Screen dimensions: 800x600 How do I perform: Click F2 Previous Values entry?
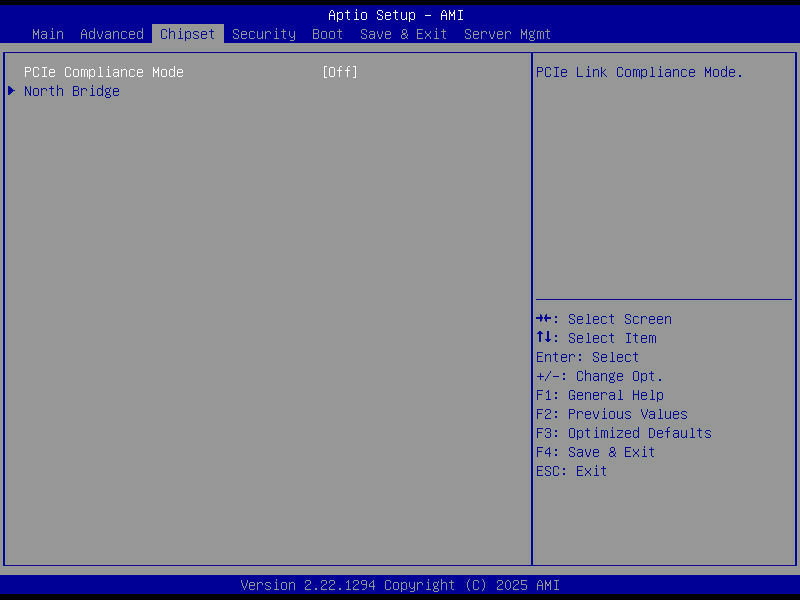point(611,413)
